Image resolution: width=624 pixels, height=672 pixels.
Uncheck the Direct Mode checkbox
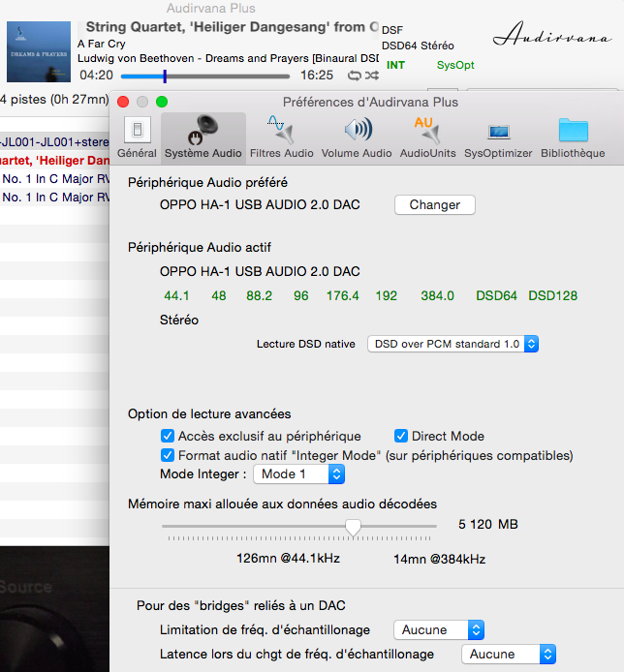click(x=401, y=436)
